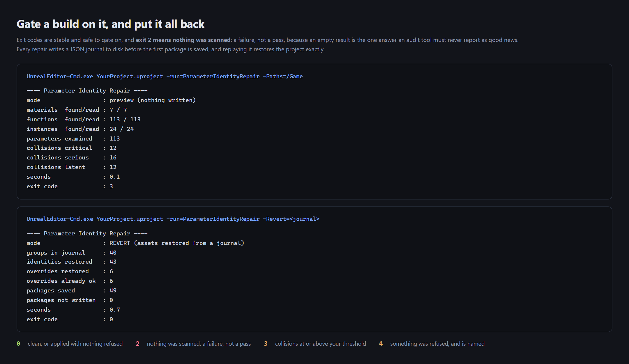Viewport: 629px width, 364px height.
Task: Click 'clean, or applied with nothing refused' text
Action: [x=75, y=344]
